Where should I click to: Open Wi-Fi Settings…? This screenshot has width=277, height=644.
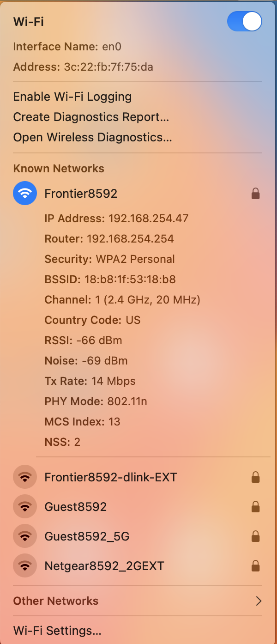pos(57,631)
